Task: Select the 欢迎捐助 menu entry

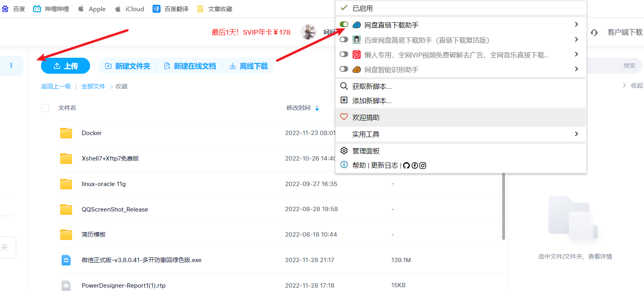Action: (461, 118)
